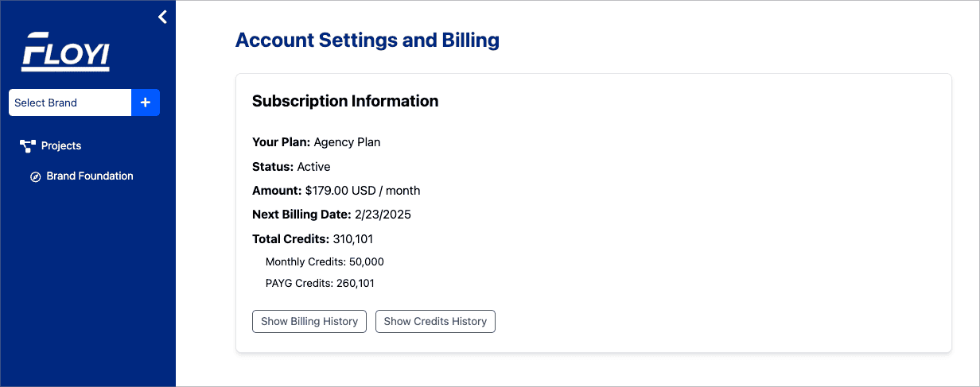Click the Brand Foundation compass icon
Image resolution: width=980 pixels, height=387 pixels.
tap(35, 176)
